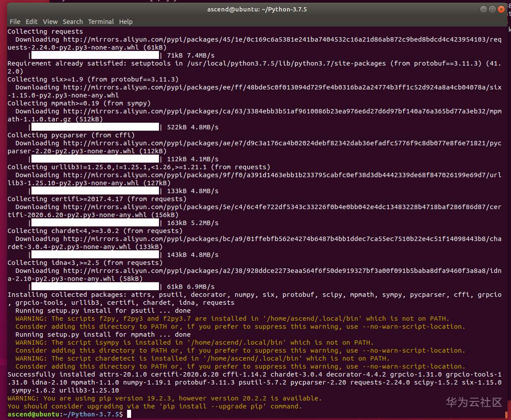Click 'Running setup.py install for mpmath ... done'
This screenshot has height=420, width=511.
tap(103, 334)
